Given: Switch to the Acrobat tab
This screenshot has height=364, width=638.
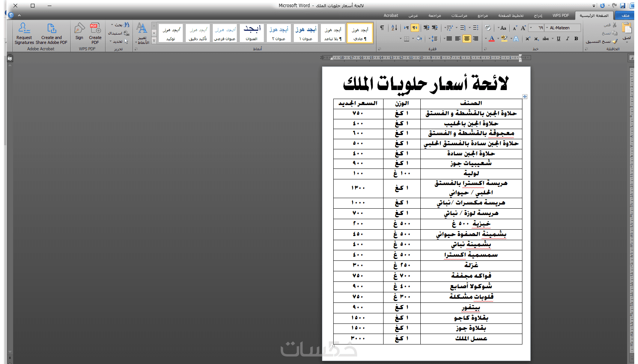Looking at the screenshot, I should [x=391, y=15].
